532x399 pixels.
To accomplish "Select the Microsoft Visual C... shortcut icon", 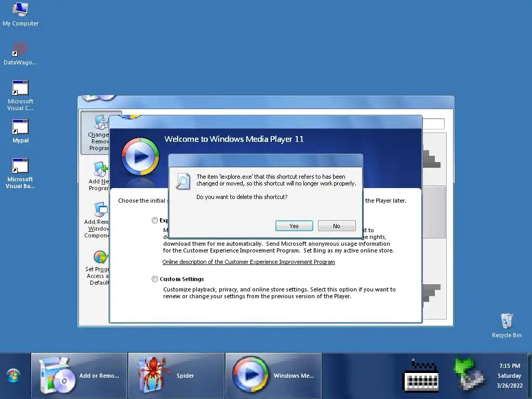I will (20, 96).
